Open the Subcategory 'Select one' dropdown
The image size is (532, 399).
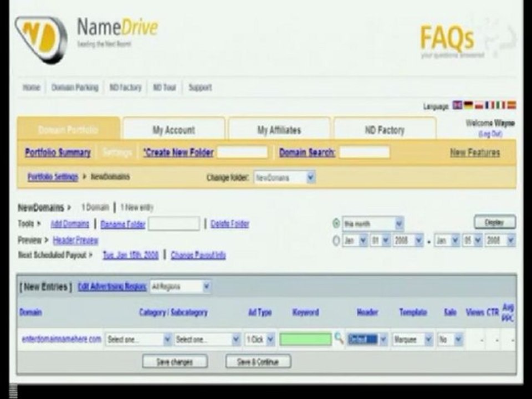207,339
